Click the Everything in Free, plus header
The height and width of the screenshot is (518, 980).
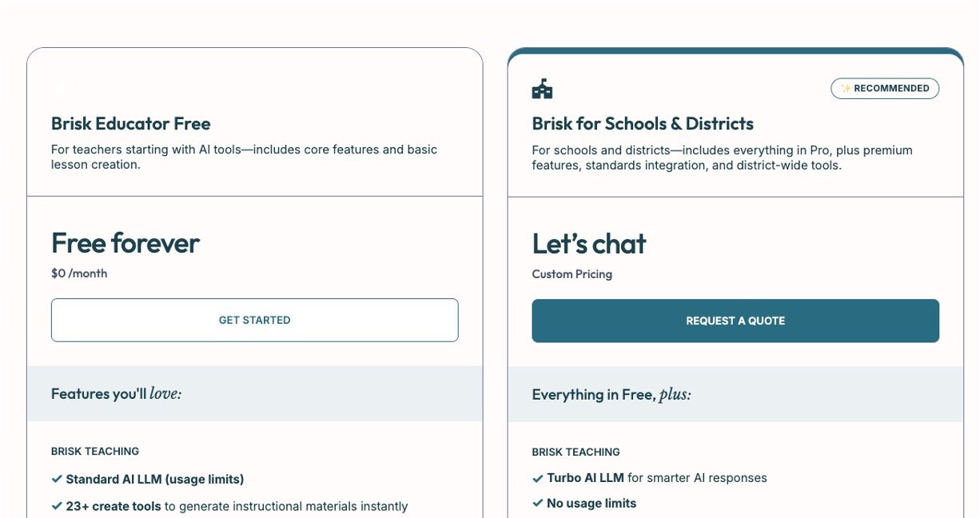(x=612, y=394)
